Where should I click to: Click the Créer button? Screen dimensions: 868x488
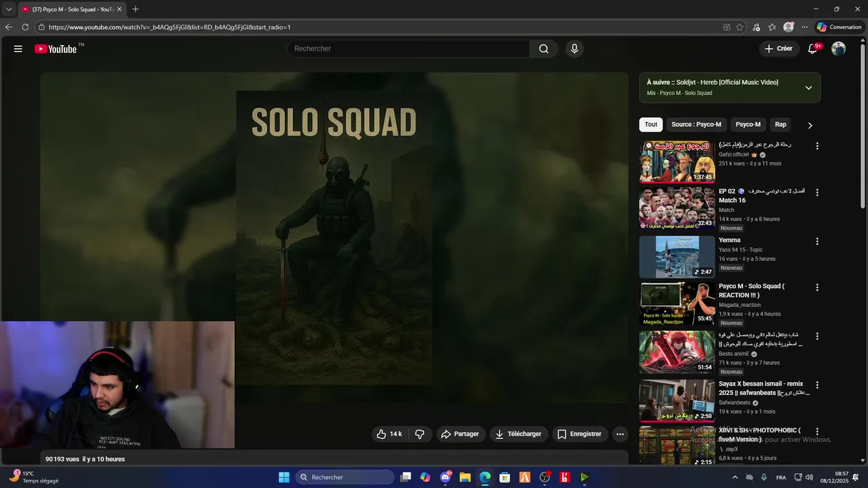point(778,49)
